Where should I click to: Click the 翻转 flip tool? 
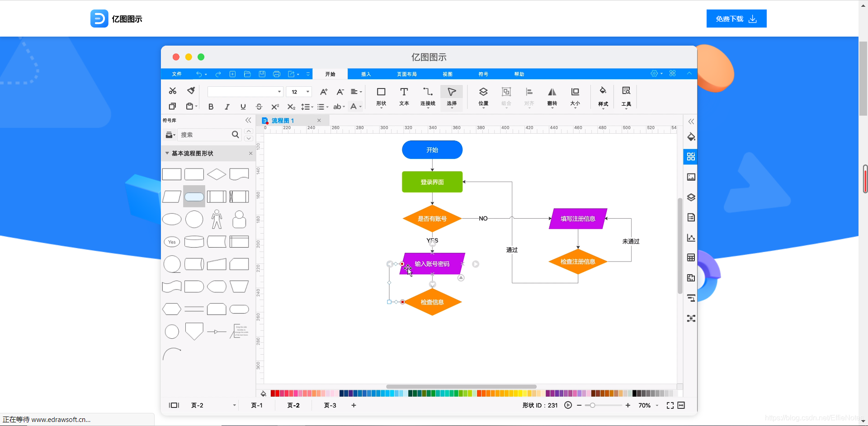click(552, 97)
